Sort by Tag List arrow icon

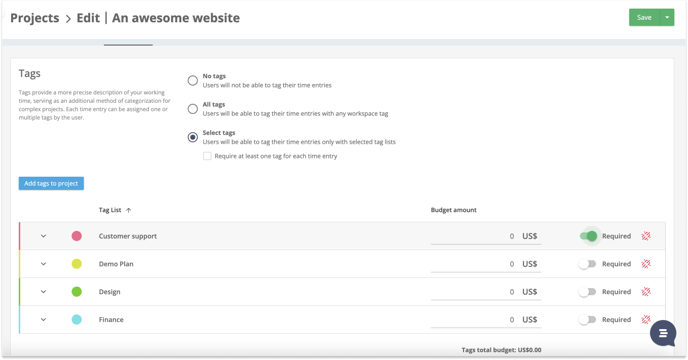pos(129,210)
